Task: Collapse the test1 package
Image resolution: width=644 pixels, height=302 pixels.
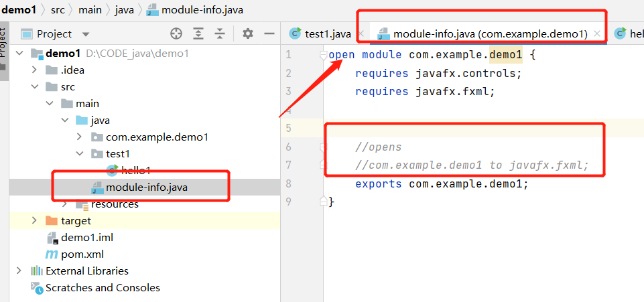Action: [x=80, y=154]
